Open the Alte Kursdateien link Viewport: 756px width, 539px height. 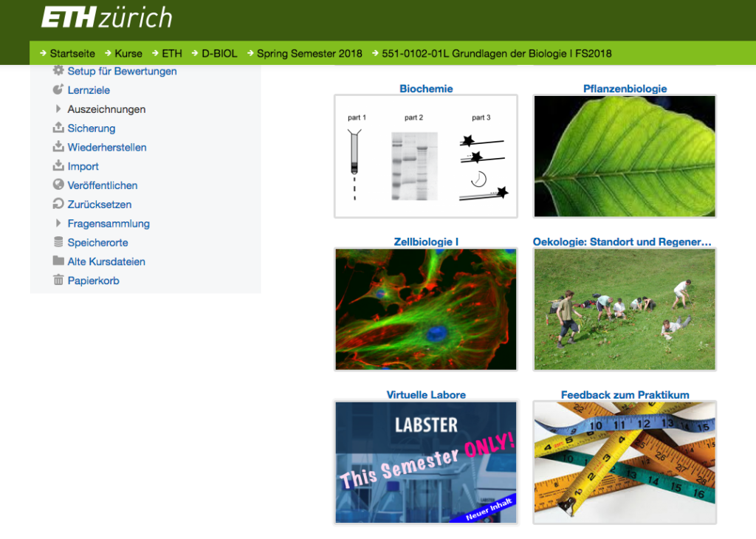click(x=106, y=262)
